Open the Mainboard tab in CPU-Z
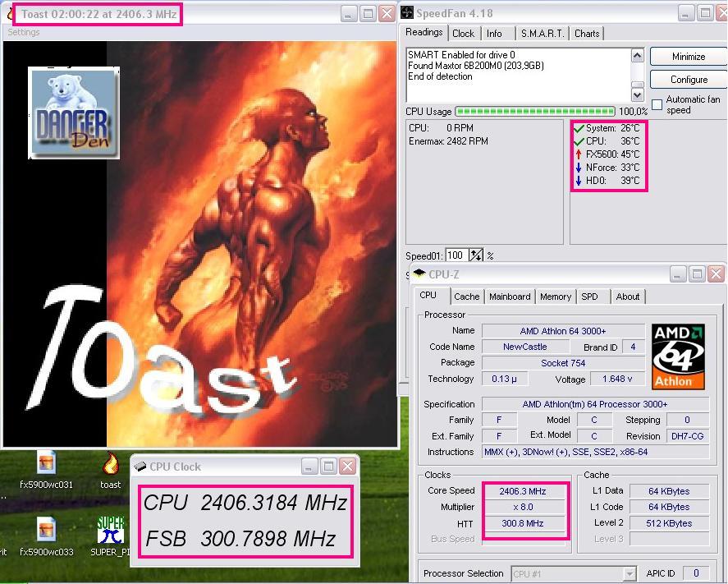The width and height of the screenshot is (728, 584). (x=510, y=297)
